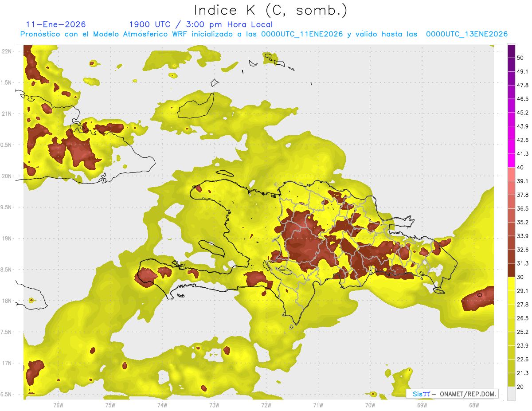Click the 20 label on the colorbar
Viewport: 532px width, 411px height.
pos(520,387)
